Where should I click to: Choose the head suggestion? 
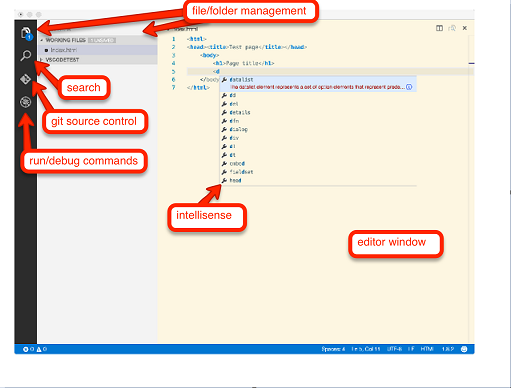tap(318, 180)
